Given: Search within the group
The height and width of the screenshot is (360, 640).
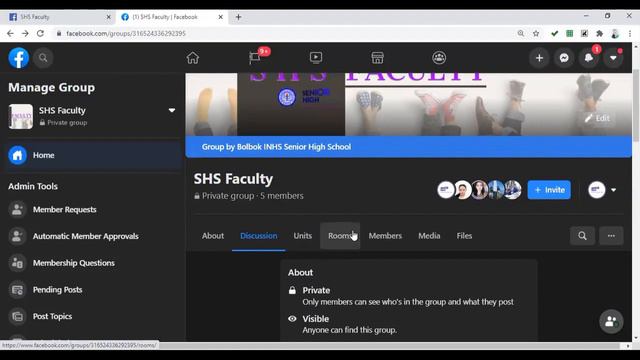Looking at the screenshot, I should [x=582, y=236].
